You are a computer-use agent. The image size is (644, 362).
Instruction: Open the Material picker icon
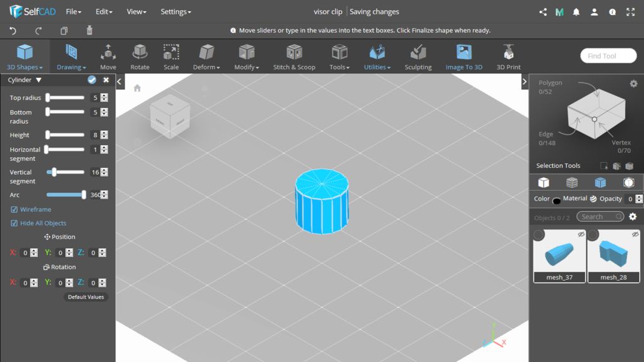click(593, 199)
